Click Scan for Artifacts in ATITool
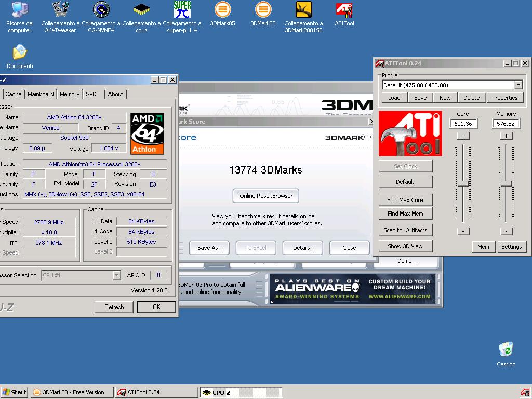 coord(405,230)
